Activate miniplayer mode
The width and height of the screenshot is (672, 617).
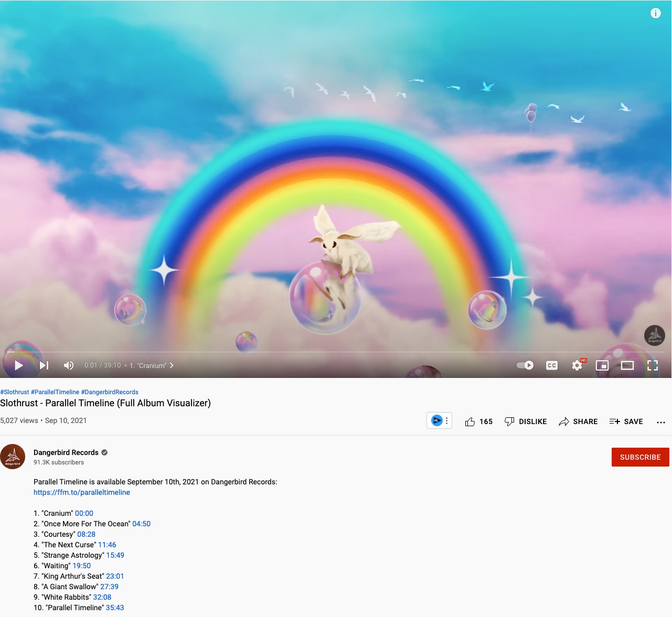tap(602, 365)
